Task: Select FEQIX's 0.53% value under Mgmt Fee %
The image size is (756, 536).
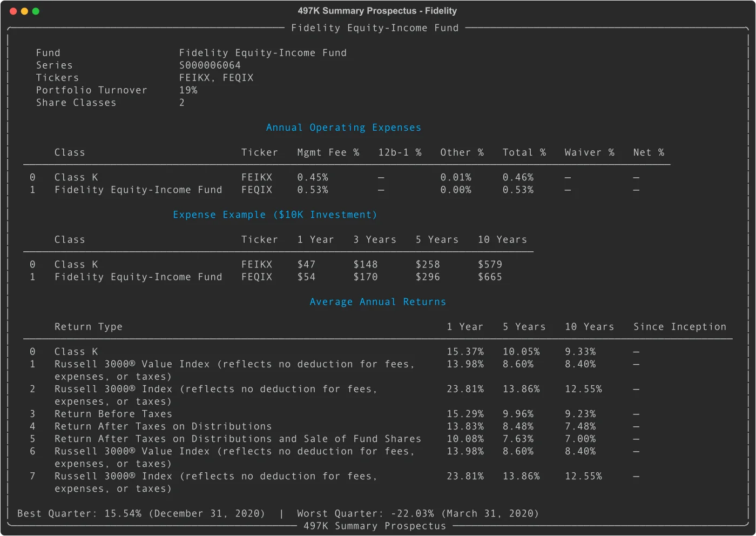Action: pos(313,190)
